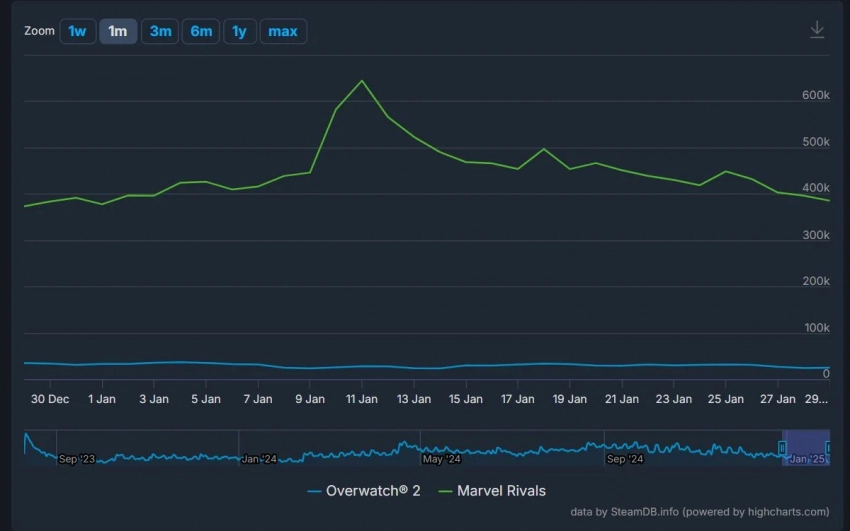
Task: Switch zoom to 3m
Action: pos(160,31)
